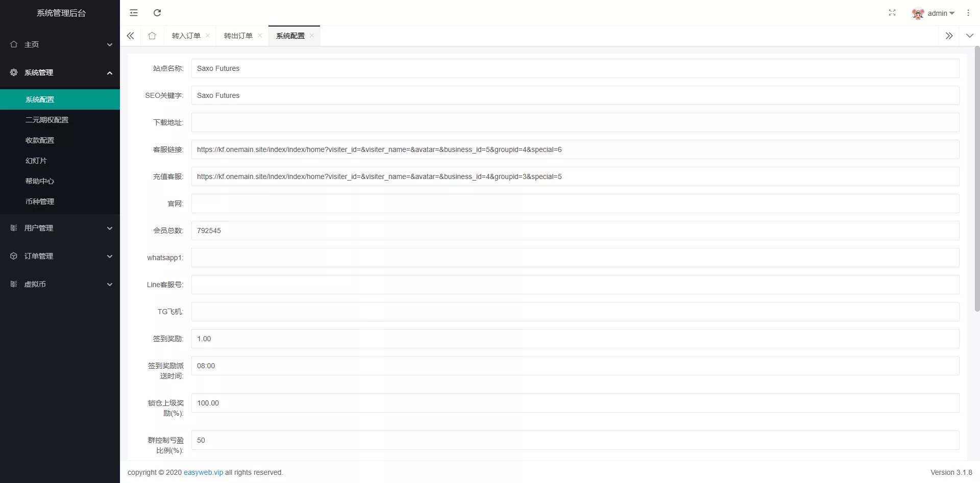This screenshot has height=483, width=980.
Task: Collapse the 系统管理 sidebar section
Action: click(x=60, y=72)
